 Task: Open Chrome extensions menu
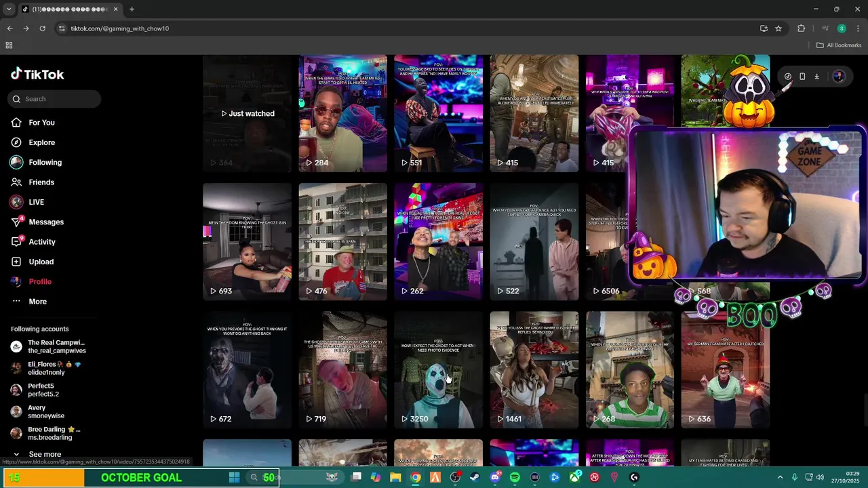(802, 28)
